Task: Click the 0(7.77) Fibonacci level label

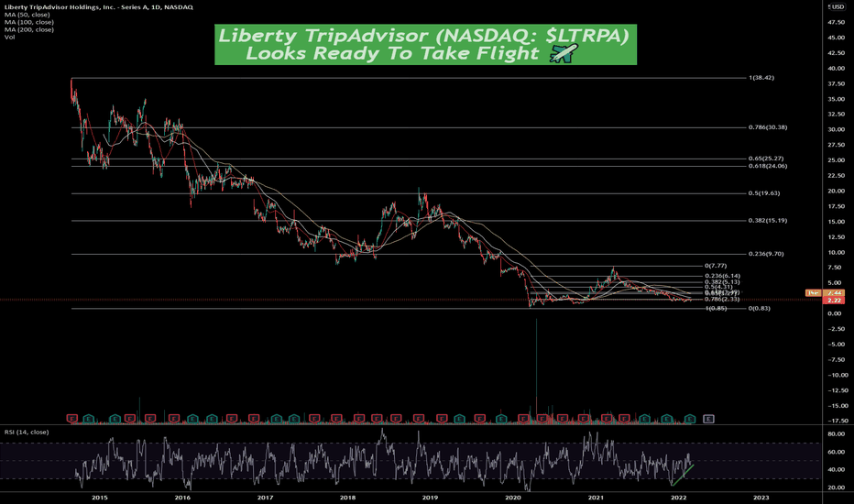Action: pyautogui.click(x=716, y=266)
